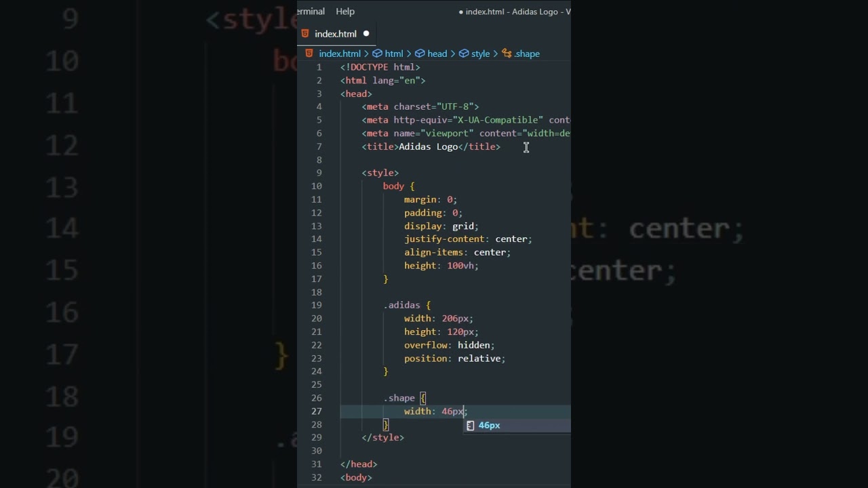Click 'align-items: center;' on line 15
Image resolution: width=868 pixels, height=488 pixels.
coord(458,252)
